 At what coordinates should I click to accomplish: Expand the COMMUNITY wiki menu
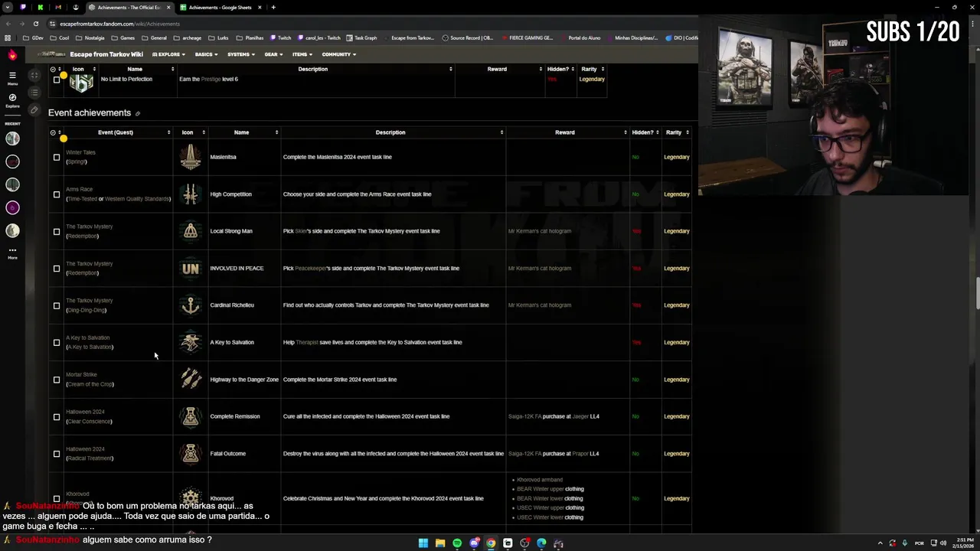(x=338, y=54)
